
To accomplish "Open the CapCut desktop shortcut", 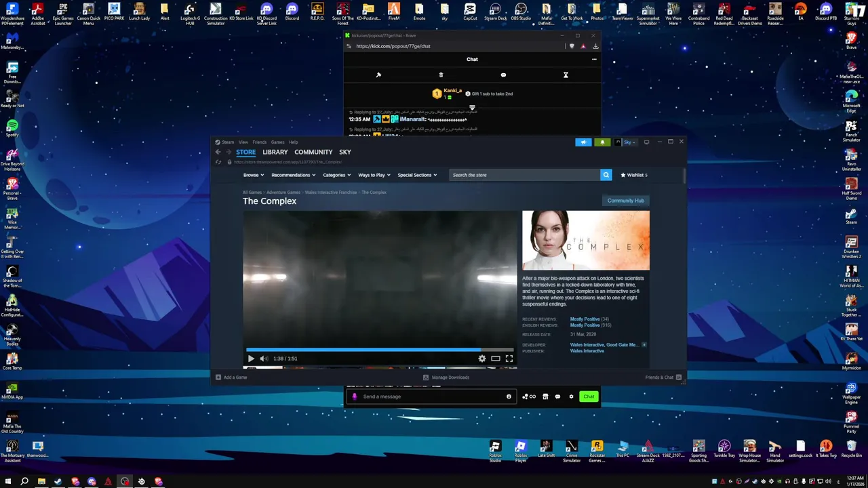I will tap(470, 12).
